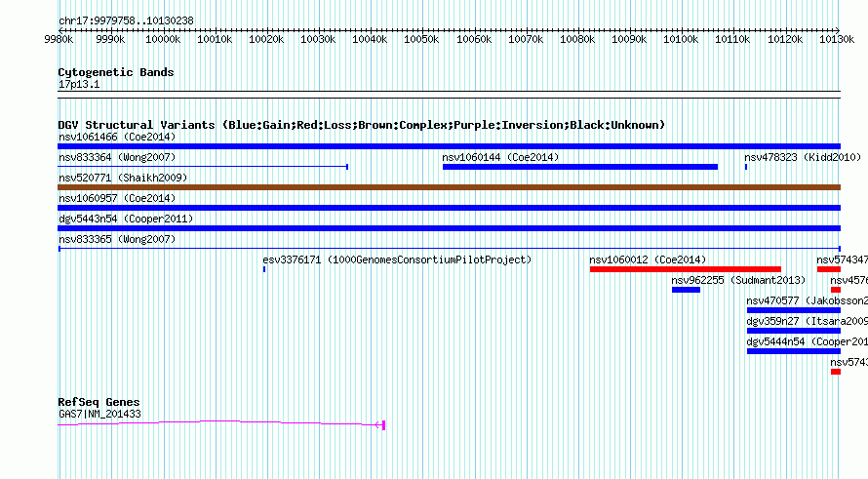Select the nsv478323 (Kidd2010) label
The image size is (868, 479).
pyautogui.click(x=803, y=157)
